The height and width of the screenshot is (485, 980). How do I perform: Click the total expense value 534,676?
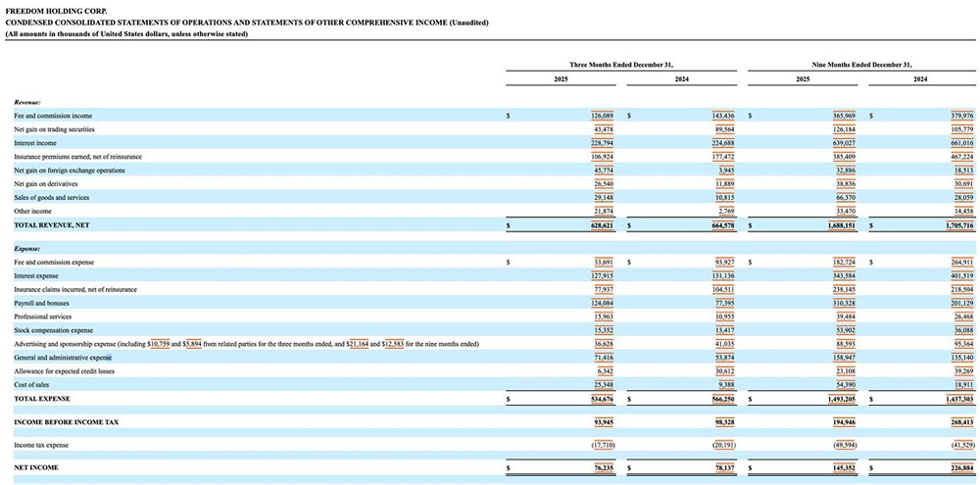[600, 399]
